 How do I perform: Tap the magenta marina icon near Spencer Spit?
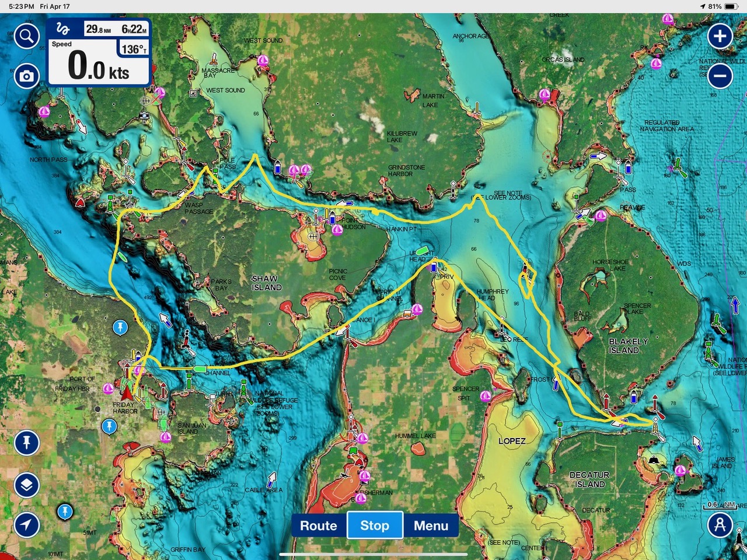coord(486,396)
